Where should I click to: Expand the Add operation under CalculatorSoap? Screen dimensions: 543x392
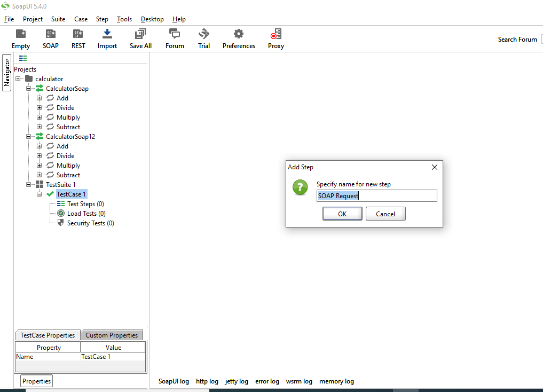[39, 98]
